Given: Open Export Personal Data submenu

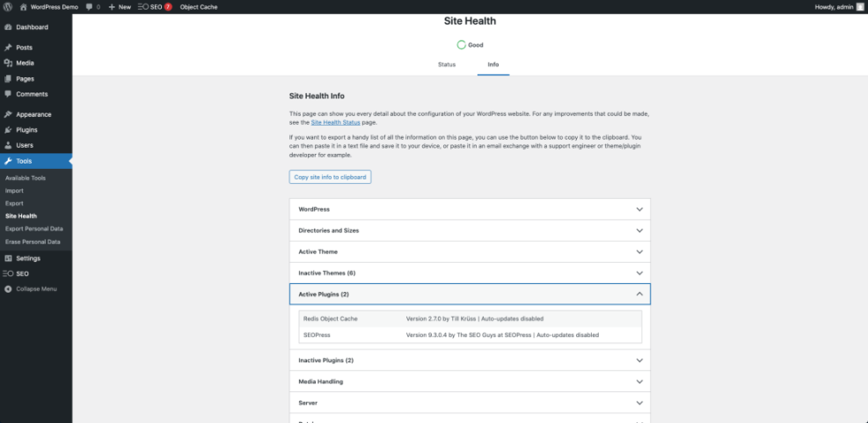Looking at the screenshot, I should coord(36,229).
